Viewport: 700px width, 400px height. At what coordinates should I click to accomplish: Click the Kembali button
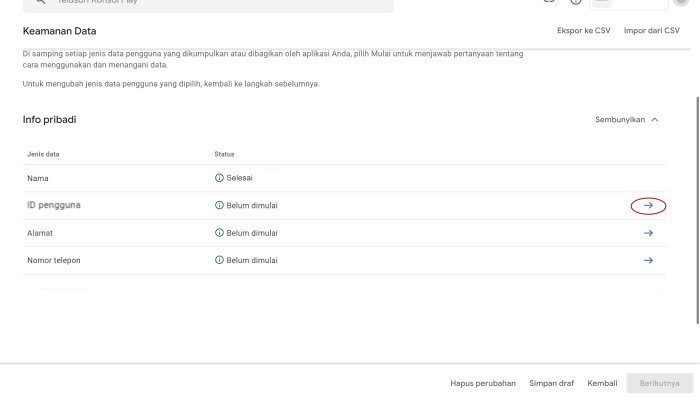602,383
